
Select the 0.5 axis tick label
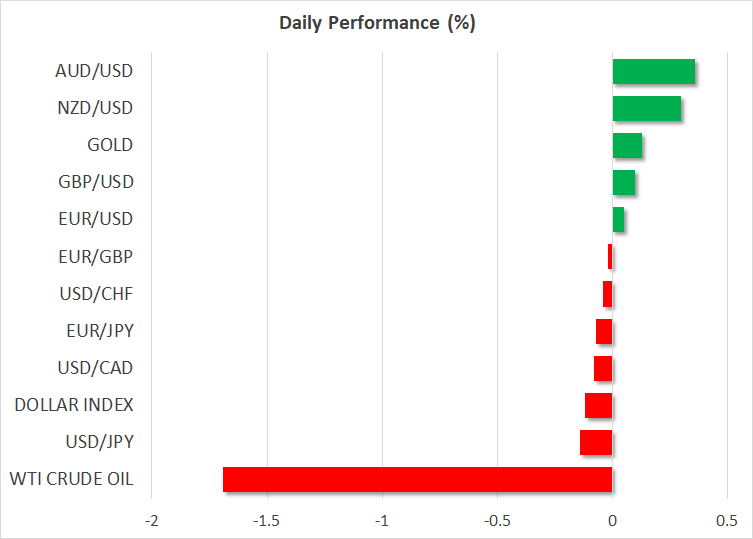click(x=727, y=521)
